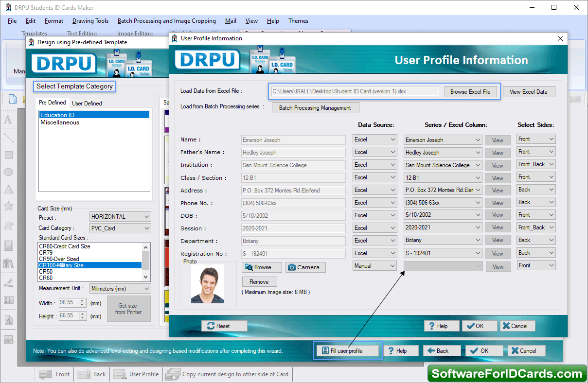Viewport: 588px width, 383px height.
Task: Open Batch Processing and Image Cropping menu
Action: click(167, 21)
